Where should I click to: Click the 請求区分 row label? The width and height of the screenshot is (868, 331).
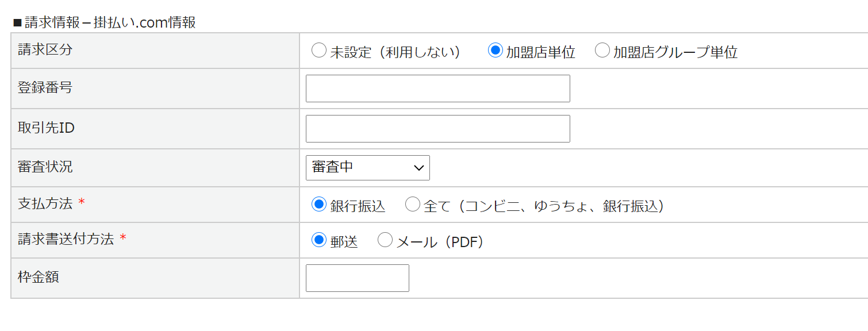pos(45,49)
